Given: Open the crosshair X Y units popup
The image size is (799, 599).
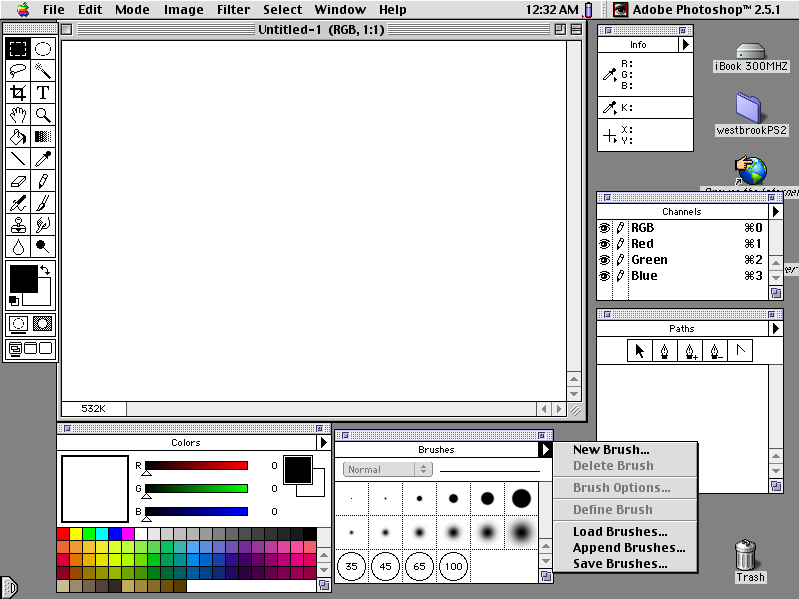Looking at the screenshot, I should tap(610, 136).
